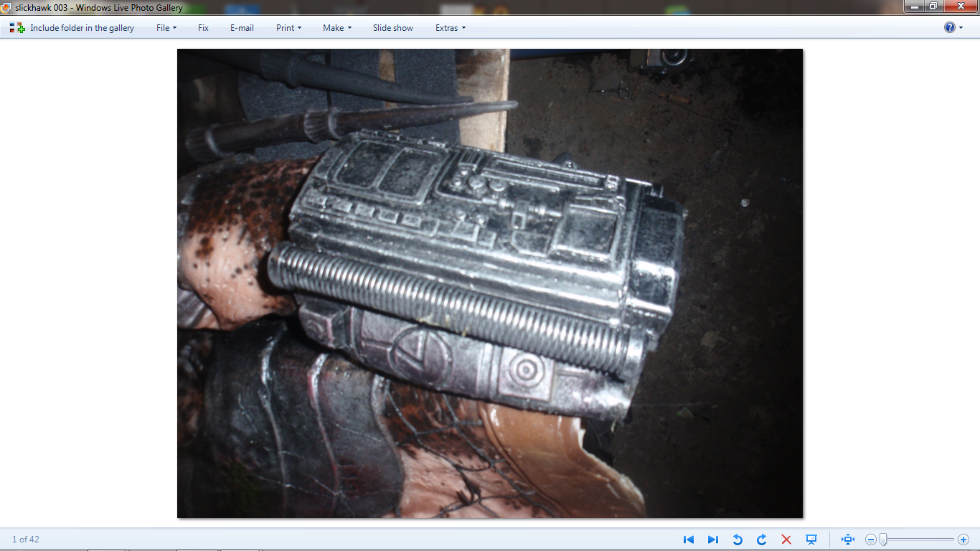
Task: Click the Include folder in the gallery label
Action: [82, 28]
